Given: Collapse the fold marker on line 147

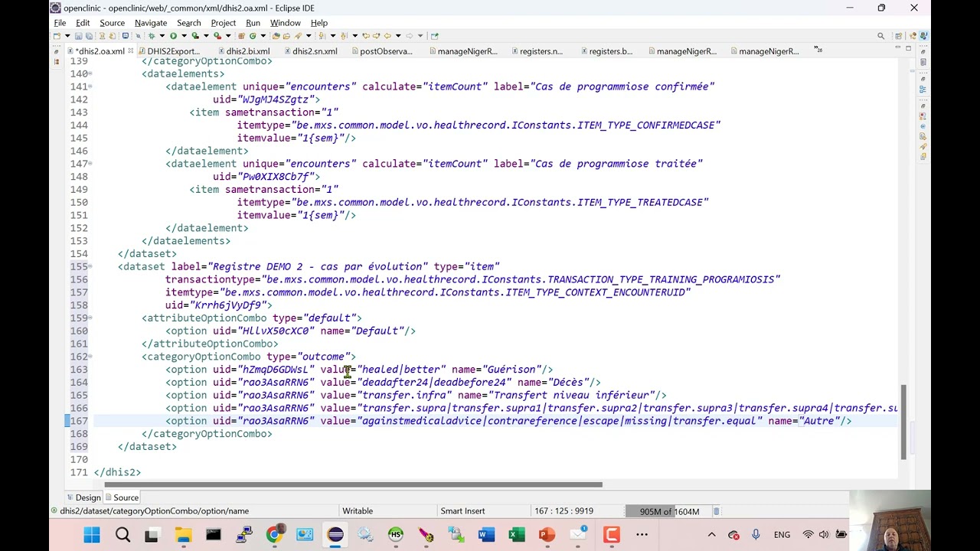Looking at the screenshot, I should point(90,164).
